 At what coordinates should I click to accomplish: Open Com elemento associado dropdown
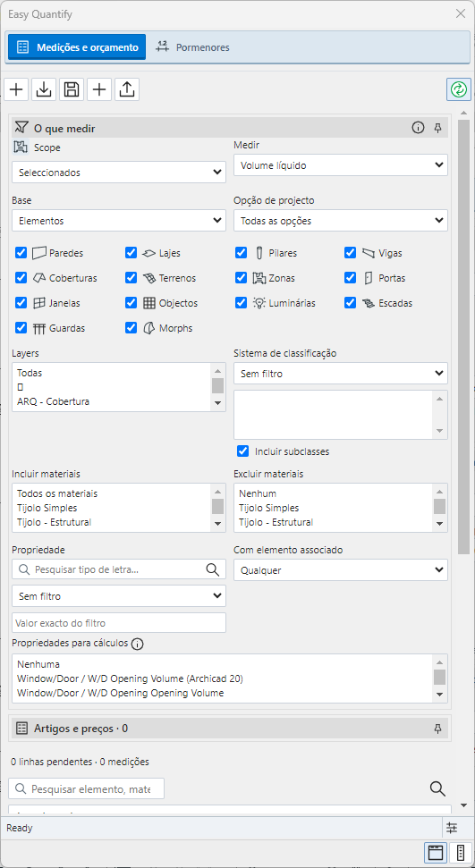[340, 569]
